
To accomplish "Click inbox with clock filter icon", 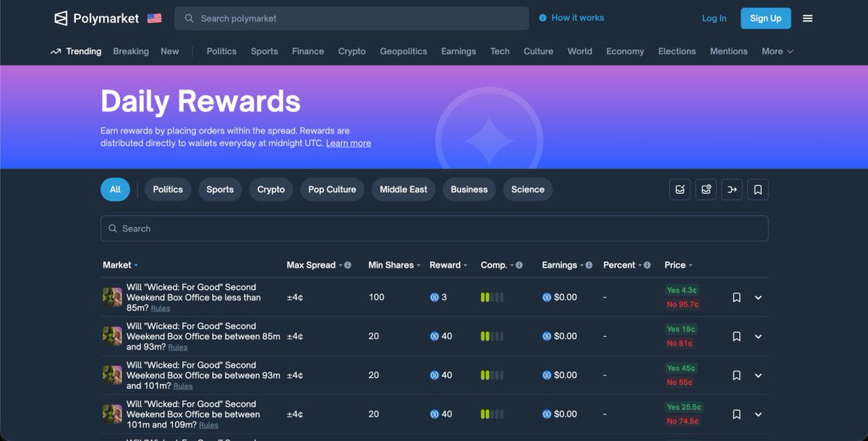I will (x=706, y=189).
